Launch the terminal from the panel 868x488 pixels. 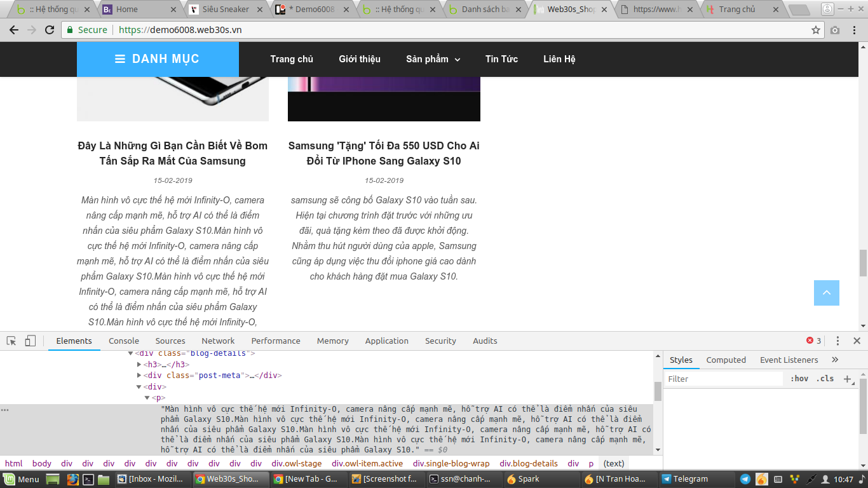[x=89, y=479]
